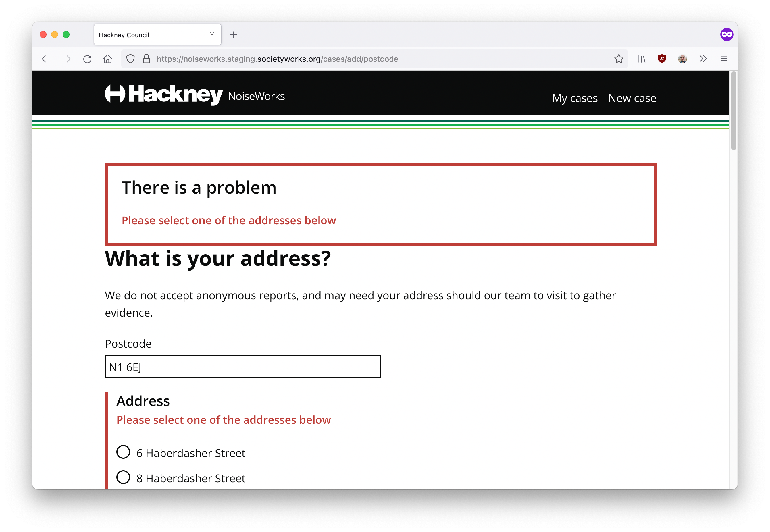Open the Library bookshelf icon
This screenshot has height=532, width=770.
click(x=641, y=59)
